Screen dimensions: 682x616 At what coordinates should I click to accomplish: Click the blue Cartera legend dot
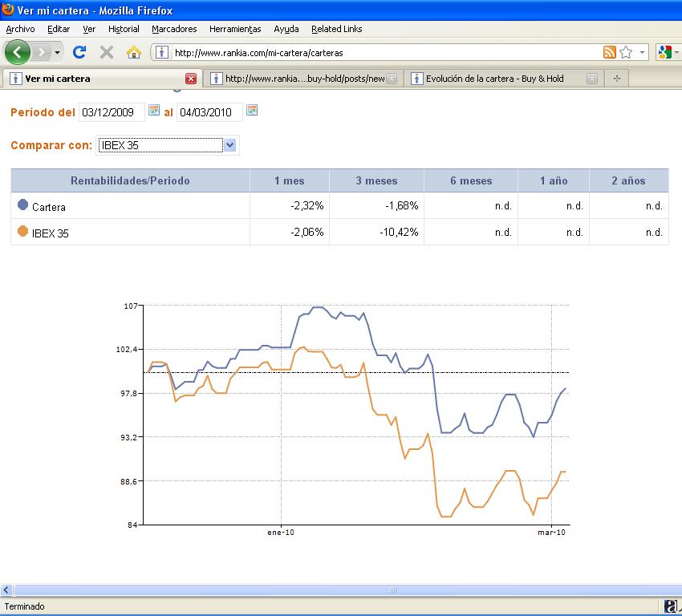point(22,205)
